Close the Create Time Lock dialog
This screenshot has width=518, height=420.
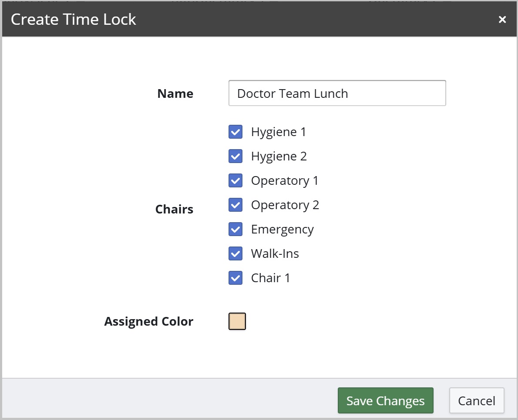502,20
